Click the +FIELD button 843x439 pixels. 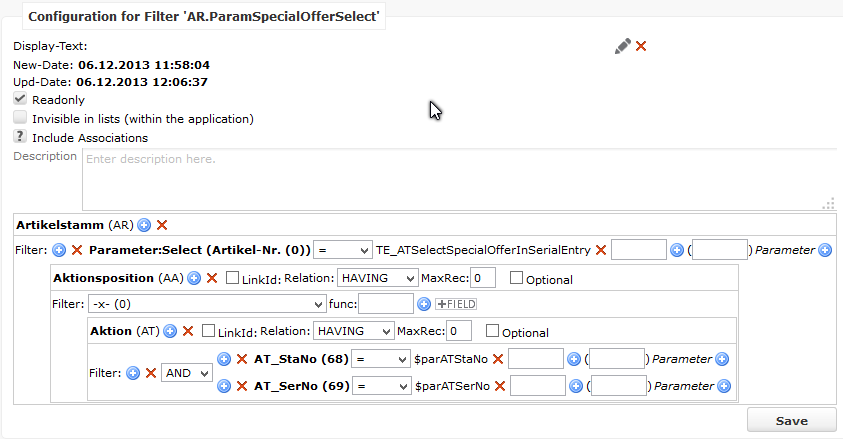[x=456, y=304]
